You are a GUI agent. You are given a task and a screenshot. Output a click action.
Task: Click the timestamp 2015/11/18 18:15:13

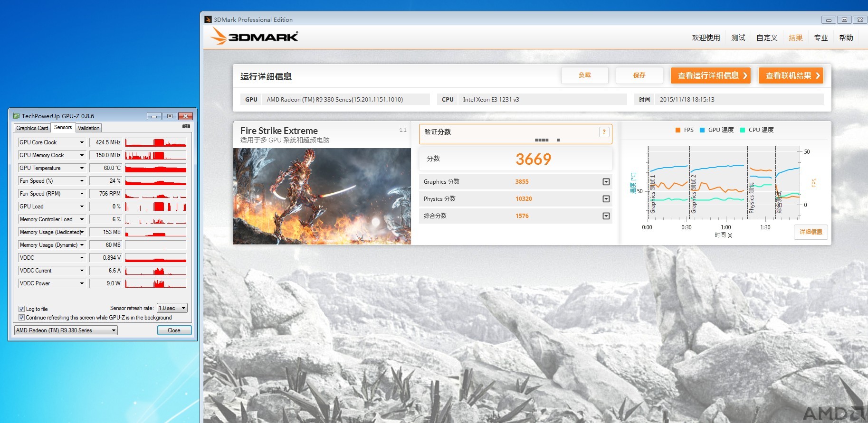pyautogui.click(x=687, y=100)
